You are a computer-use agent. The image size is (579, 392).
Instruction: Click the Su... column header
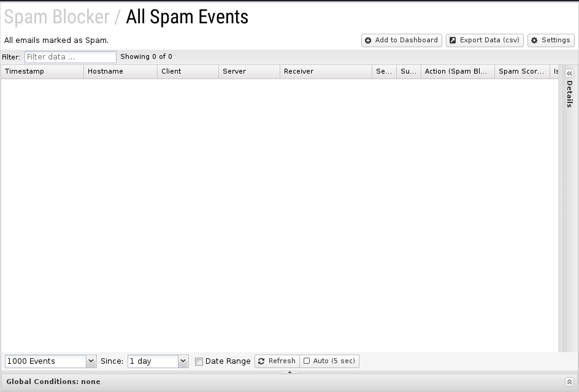(408, 72)
